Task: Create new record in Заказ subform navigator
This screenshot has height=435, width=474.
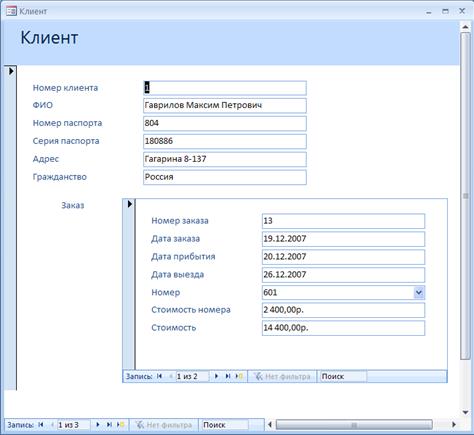Action: pyautogui.click(x=239, y=376)
